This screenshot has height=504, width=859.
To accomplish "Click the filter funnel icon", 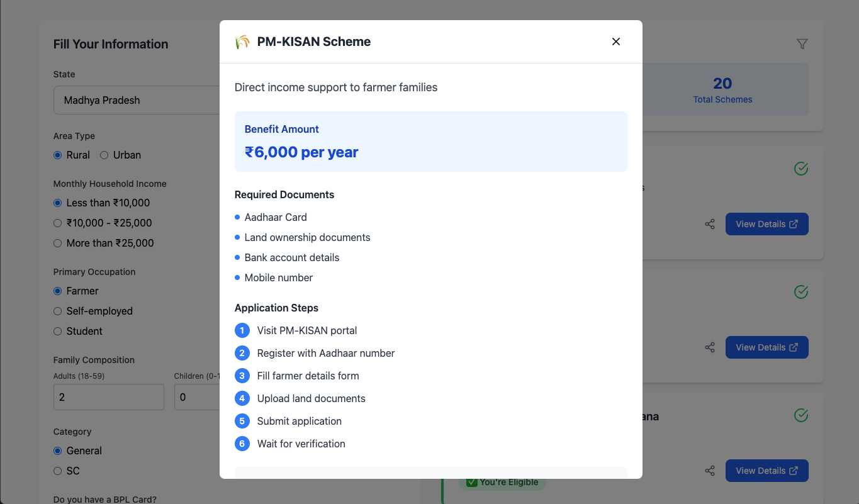I will [802, 44].
